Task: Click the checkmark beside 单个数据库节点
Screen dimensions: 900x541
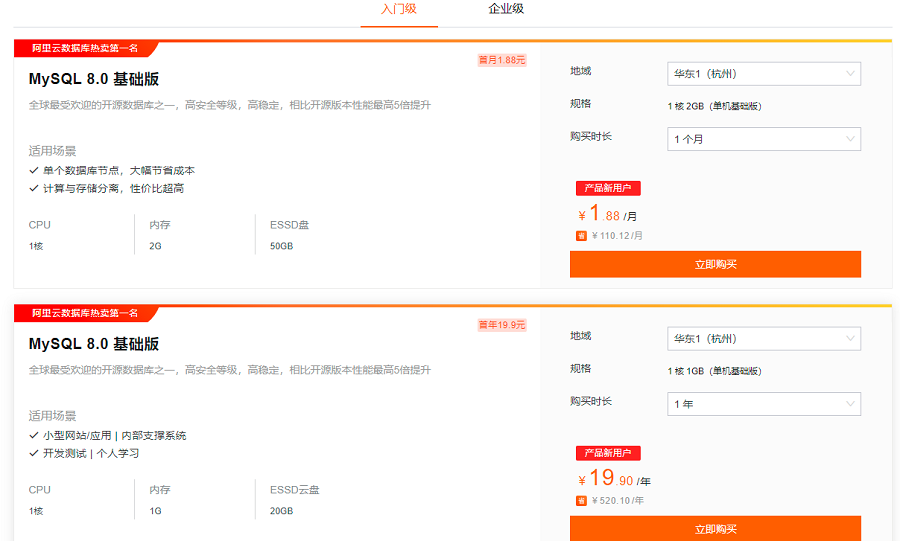Action: coord(33,170)
